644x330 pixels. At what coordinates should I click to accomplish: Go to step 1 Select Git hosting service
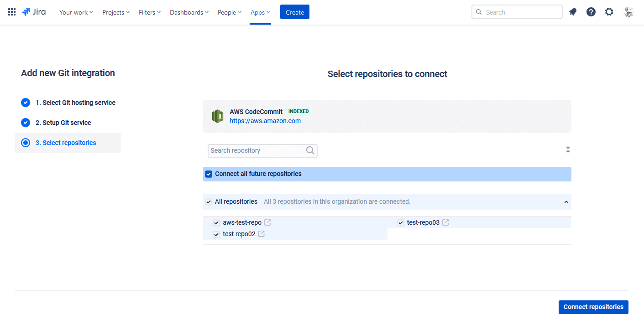click(76, 103)
